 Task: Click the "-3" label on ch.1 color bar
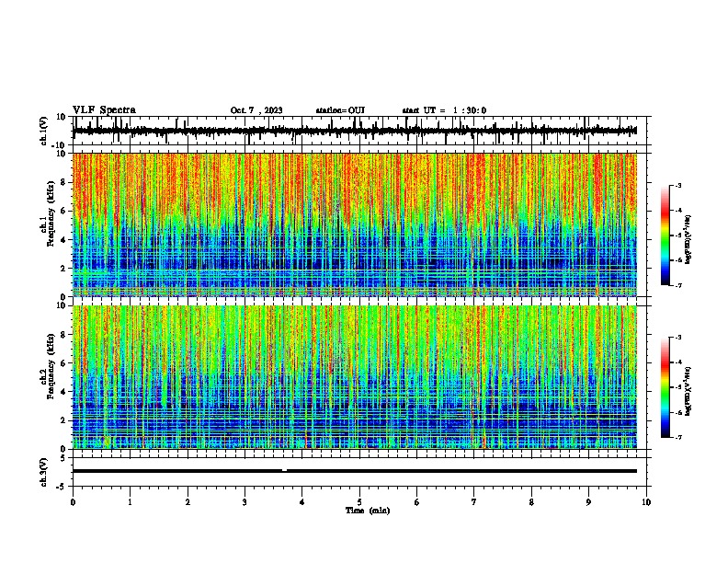point(678,185)
